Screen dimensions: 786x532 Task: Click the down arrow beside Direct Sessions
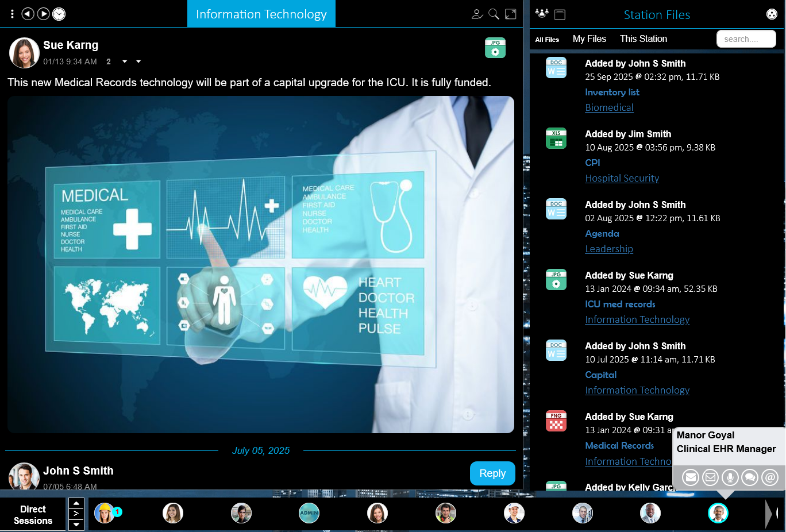tap(76, 524)
